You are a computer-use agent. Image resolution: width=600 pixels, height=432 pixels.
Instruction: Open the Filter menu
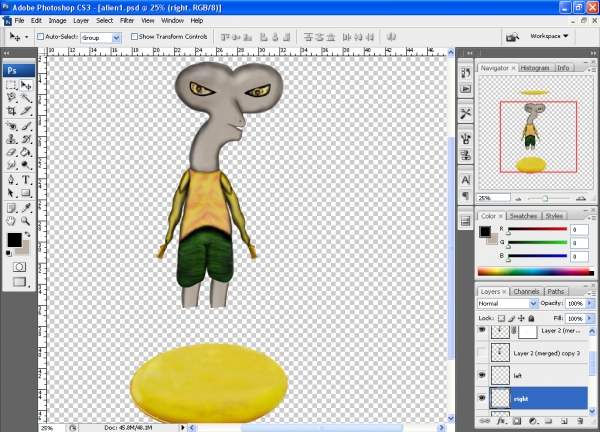127,21
